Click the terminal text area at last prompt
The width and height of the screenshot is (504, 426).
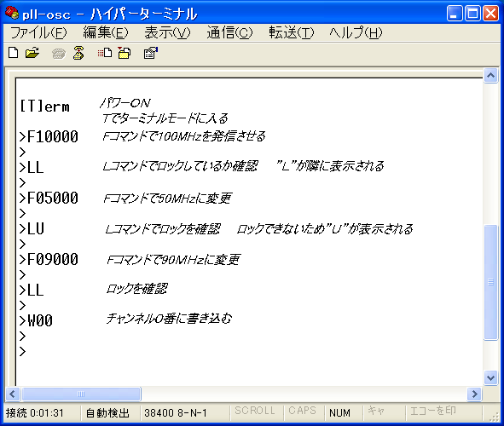[22, 351]
